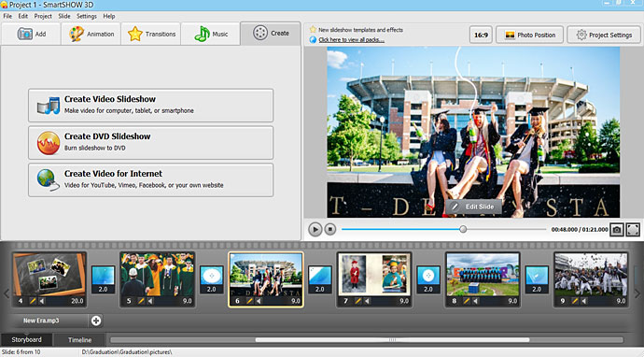This screenshot has height=357, width=644.
Task: Click sound icon on slide 9
Action: click(x=584, y=301)
